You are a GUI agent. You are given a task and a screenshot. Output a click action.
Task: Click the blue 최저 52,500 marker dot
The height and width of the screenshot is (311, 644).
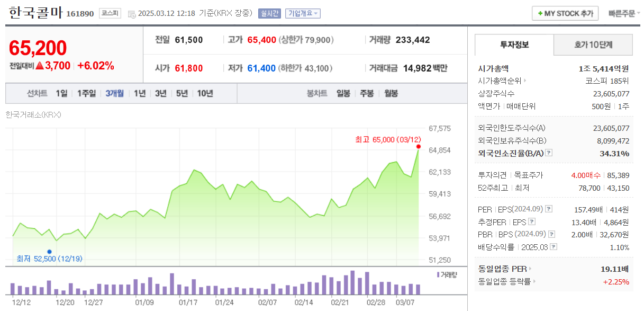coord(49,252)
